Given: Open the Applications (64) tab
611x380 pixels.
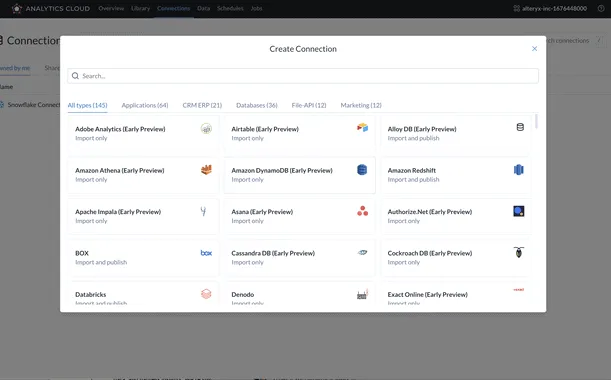Looking at the screenshot, I should tap(145, 105).
